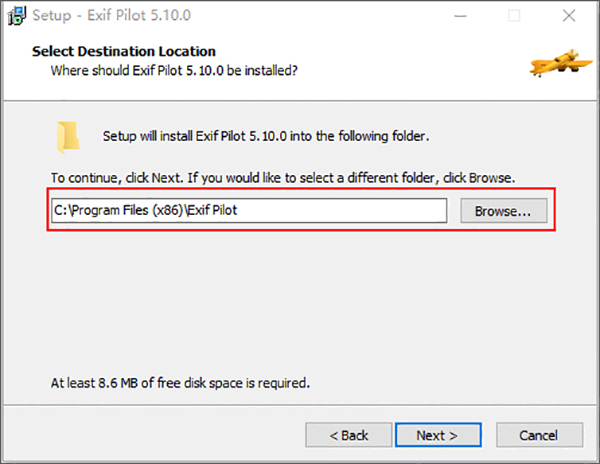The image size is (600, 464).
Task: Click the yellow folder icon
Action: tap(68, 137)
